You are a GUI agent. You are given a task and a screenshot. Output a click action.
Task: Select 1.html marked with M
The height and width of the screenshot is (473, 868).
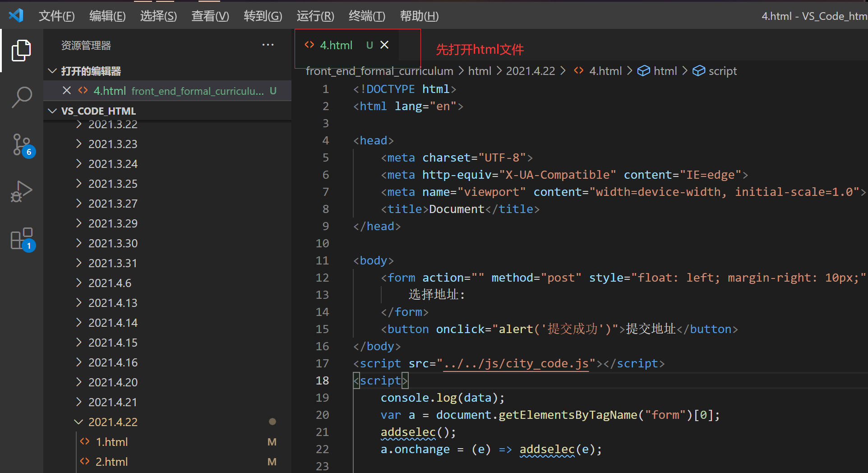(x=111, y=441)
